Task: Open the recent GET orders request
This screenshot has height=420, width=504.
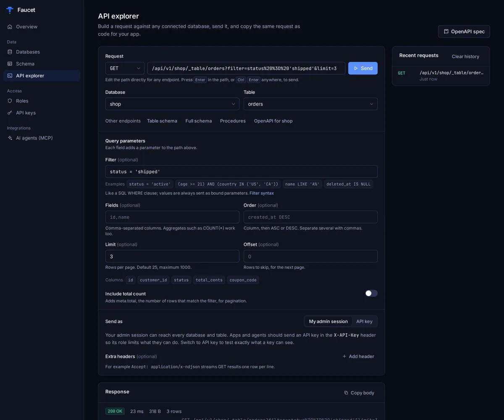Action: pyautogui.click(x=441, y=76)
